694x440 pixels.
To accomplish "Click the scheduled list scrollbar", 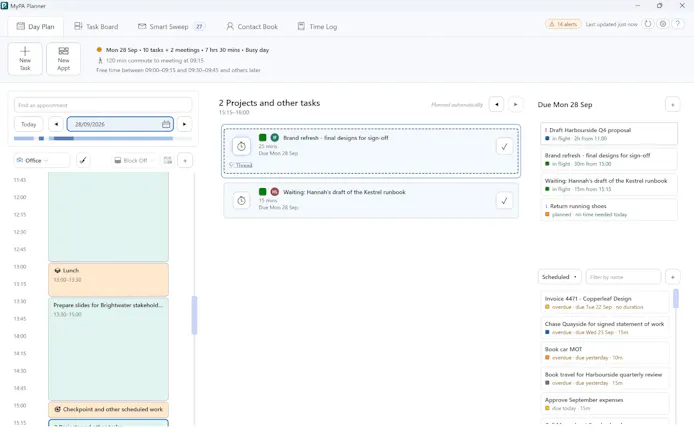I will 675,298.
